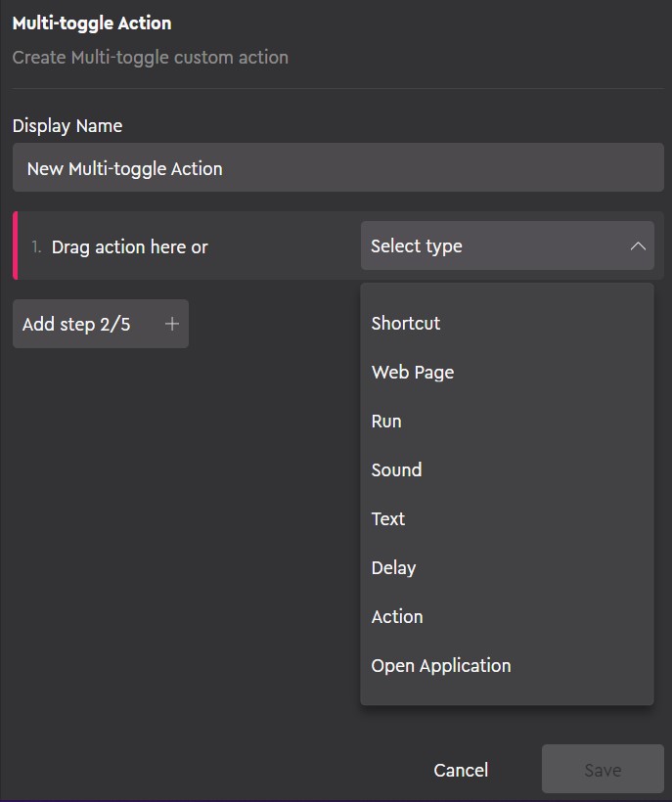
Task: Cancel the Multi-toggle Action creation
Action: 461,770
